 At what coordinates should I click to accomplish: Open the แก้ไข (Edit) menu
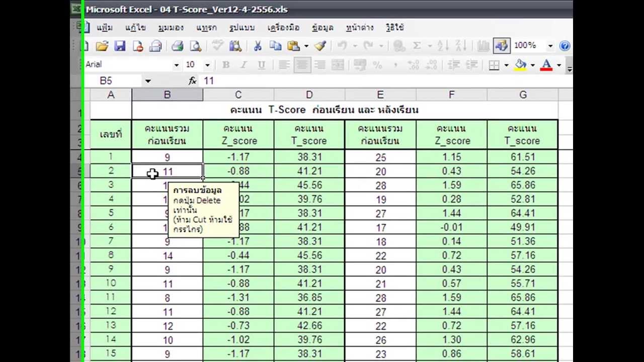pyautogui.click(x=135, y=28)
